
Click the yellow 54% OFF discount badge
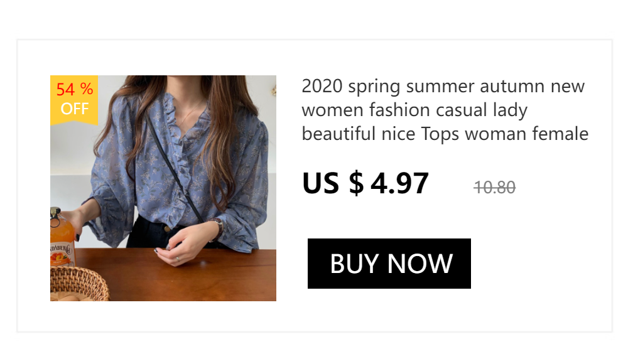pos(74,100)
